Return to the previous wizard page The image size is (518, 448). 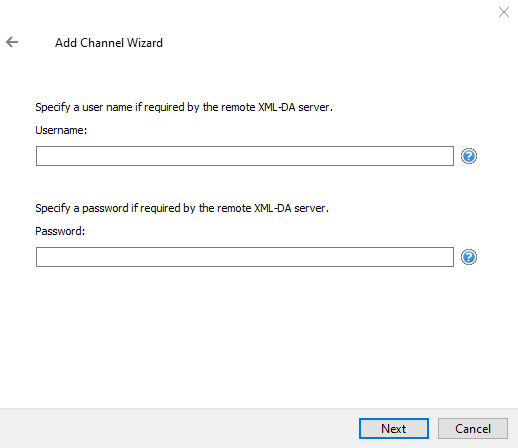[12, 42]
